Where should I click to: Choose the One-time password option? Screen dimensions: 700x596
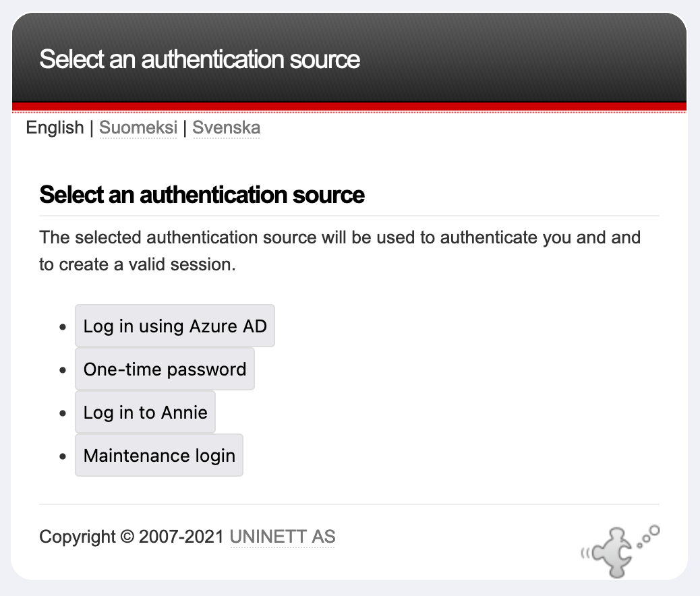[165, 369]
